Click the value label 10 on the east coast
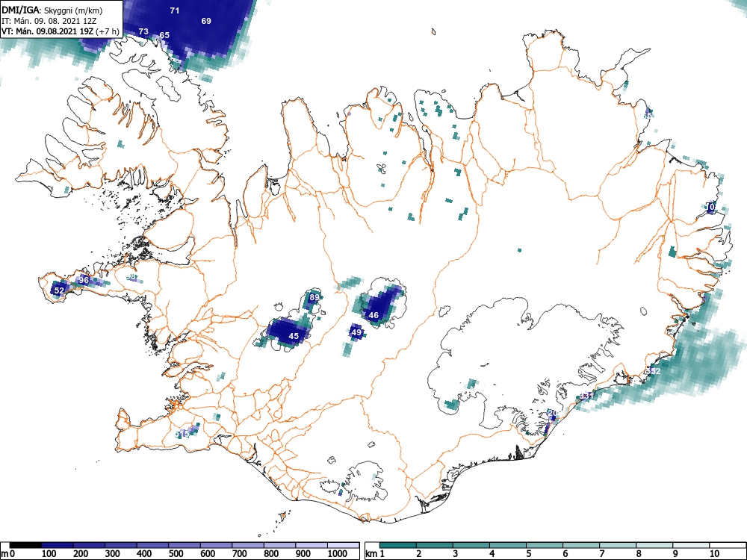The width and height of the screenshot is (747, 560). (x=710, y=207)
